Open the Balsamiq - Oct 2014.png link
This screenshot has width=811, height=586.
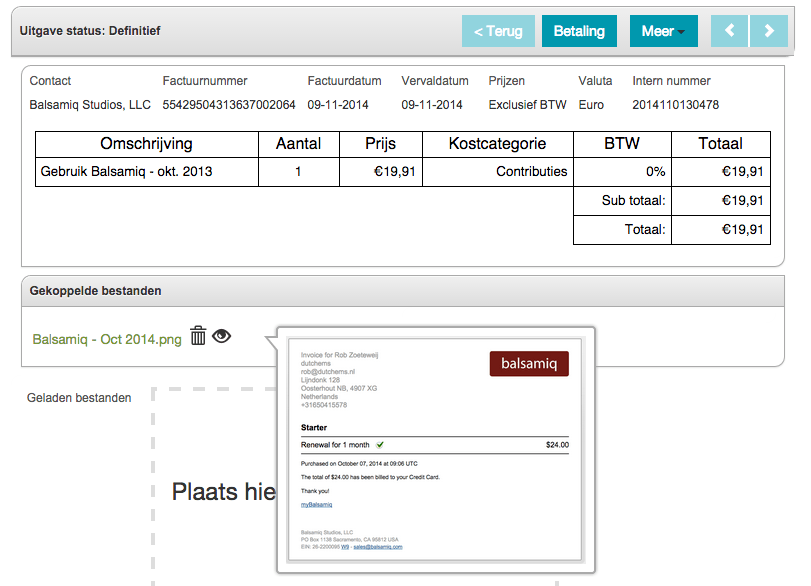(107, 339)
